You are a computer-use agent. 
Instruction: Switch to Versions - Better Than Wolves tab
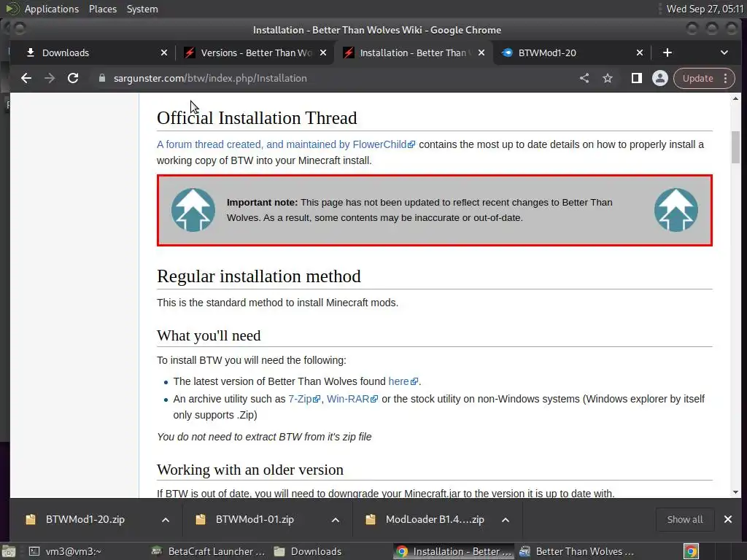(x=256, y=52)
